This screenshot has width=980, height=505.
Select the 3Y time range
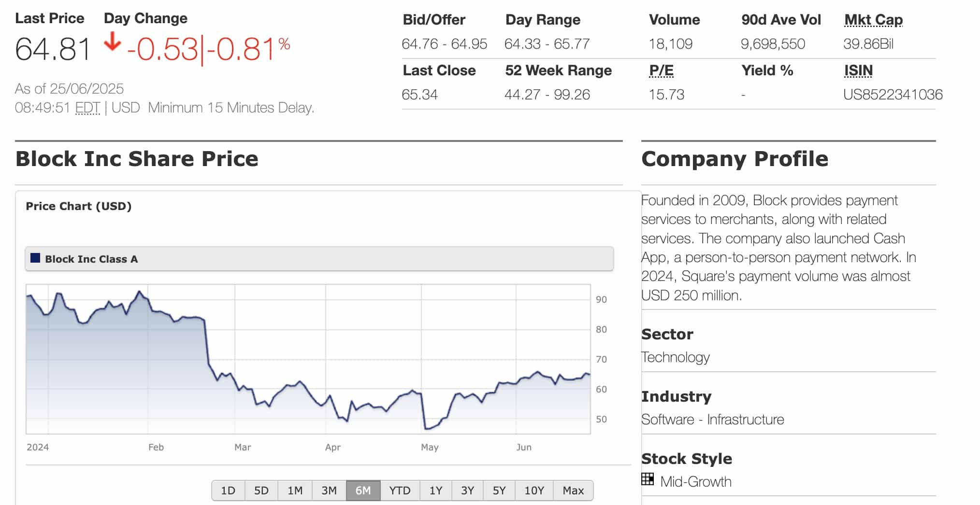[467, 490]
